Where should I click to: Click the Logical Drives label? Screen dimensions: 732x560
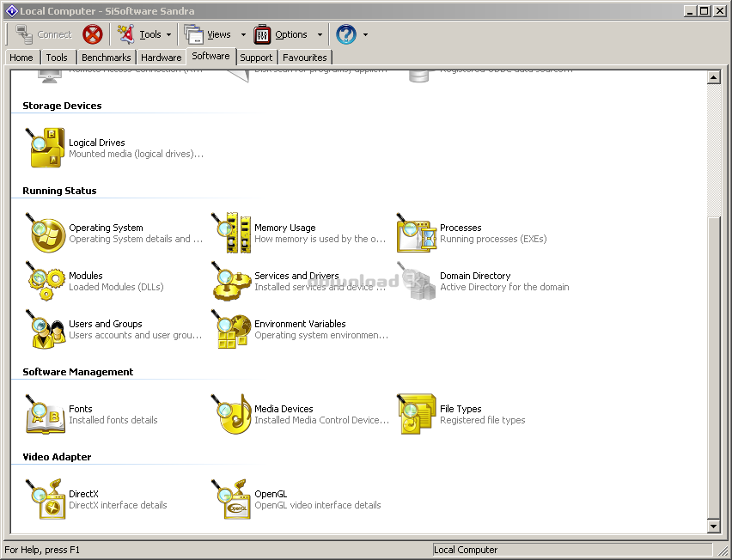tap(96, 143)
